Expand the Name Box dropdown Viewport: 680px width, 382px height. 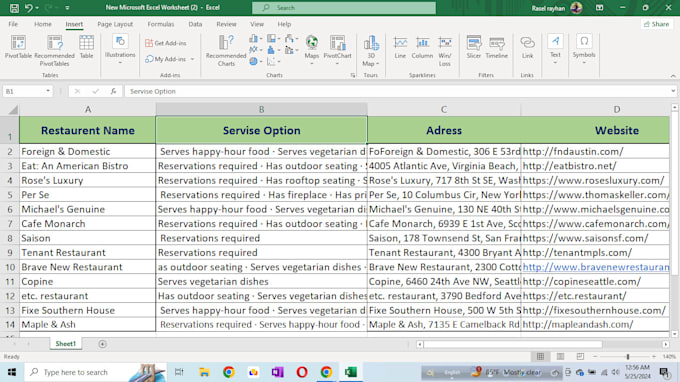pos(48,91)
